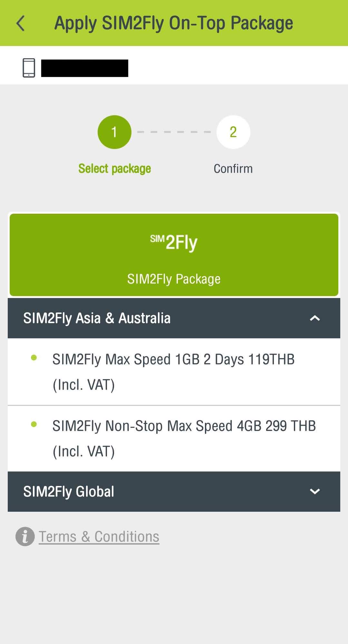Tap the Apply SIM2Fly On-Top Package title
The image size is (348, 644).
point(174,23)
